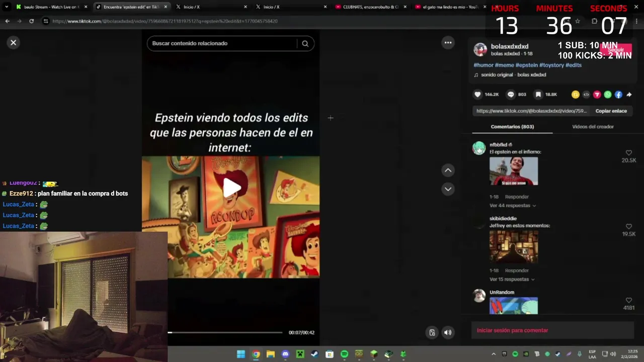Open bolasxdxdxd profile avatar
The image size is (644, 362).
(480, 49)
